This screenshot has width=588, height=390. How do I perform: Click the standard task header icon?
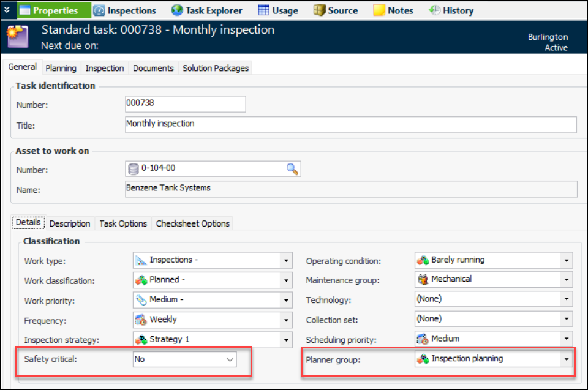click(17, 37)
